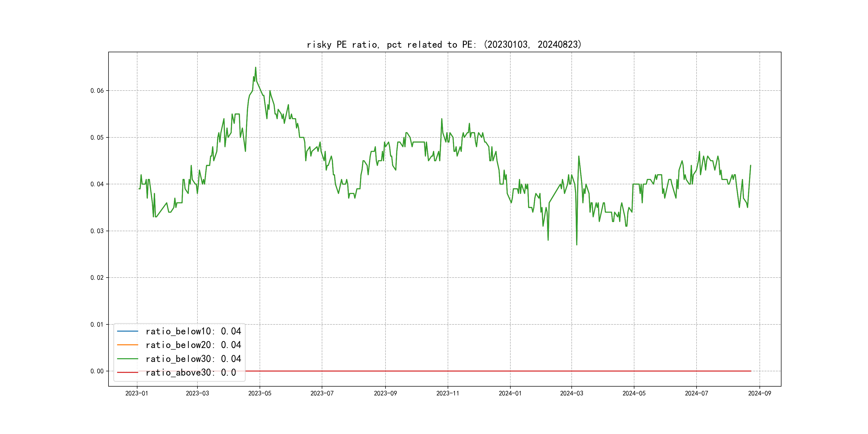Click the chart title text
The height and width of the screenshot is (434, 868).
pos(444,44)
